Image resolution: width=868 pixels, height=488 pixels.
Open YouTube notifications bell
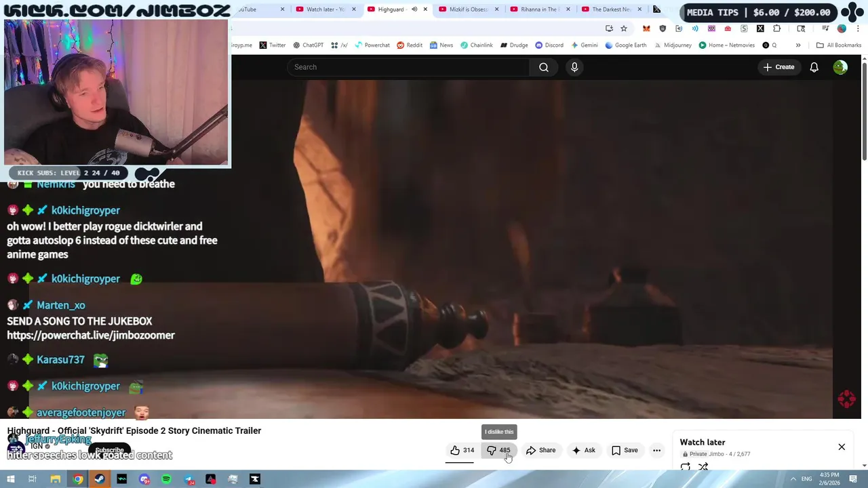(814, 67)
